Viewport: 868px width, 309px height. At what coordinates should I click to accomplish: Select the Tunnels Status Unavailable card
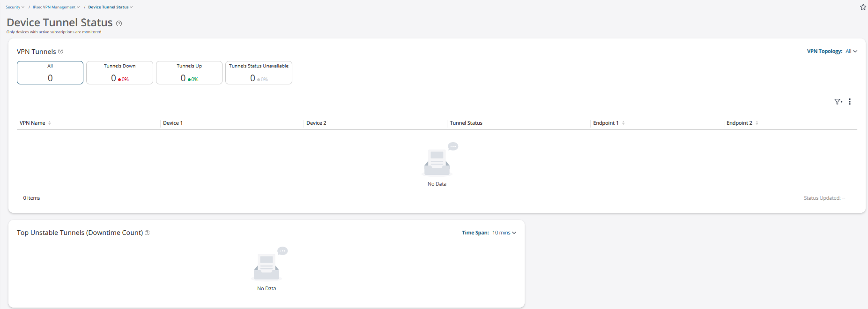click(259, 73)
